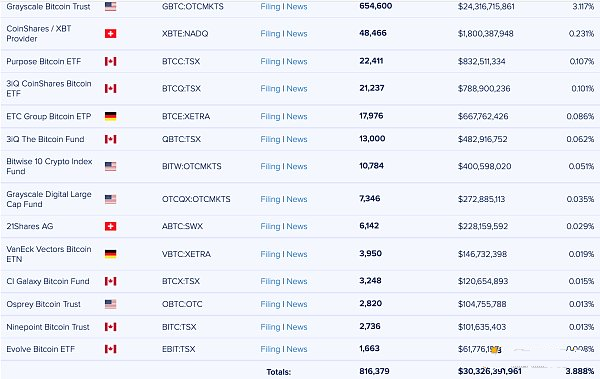Select the ETC Group Bitcoin ETP name
Viewport: 600px width, 379px height.
49,116
